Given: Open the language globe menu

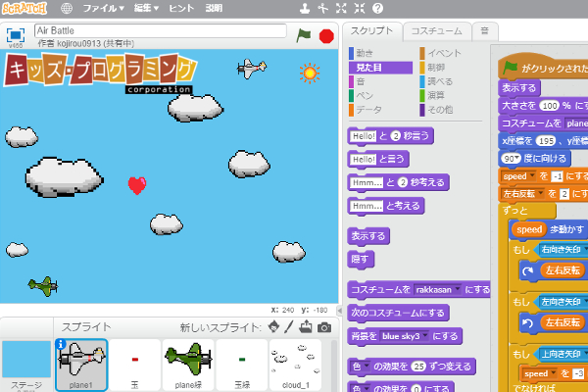Looking at the screenshot, I should 66,8.
